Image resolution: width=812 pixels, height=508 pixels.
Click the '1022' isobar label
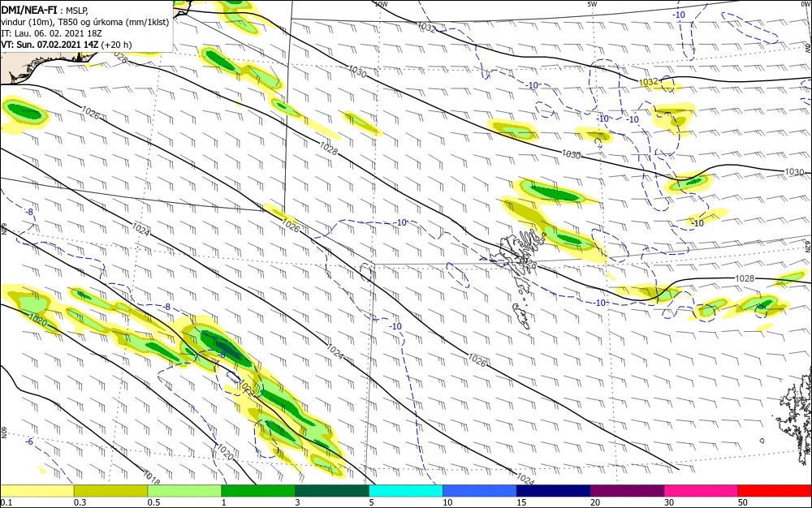(247, 389)
